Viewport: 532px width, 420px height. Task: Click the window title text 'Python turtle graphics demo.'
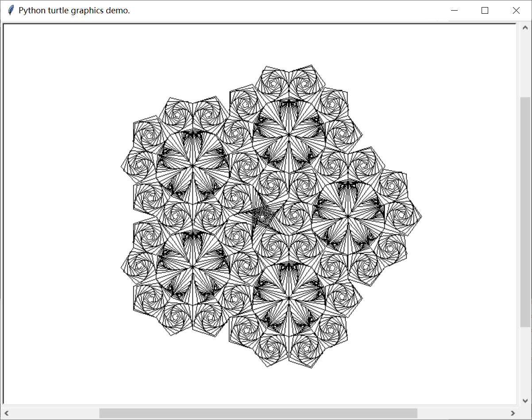(x=74, y=10)
